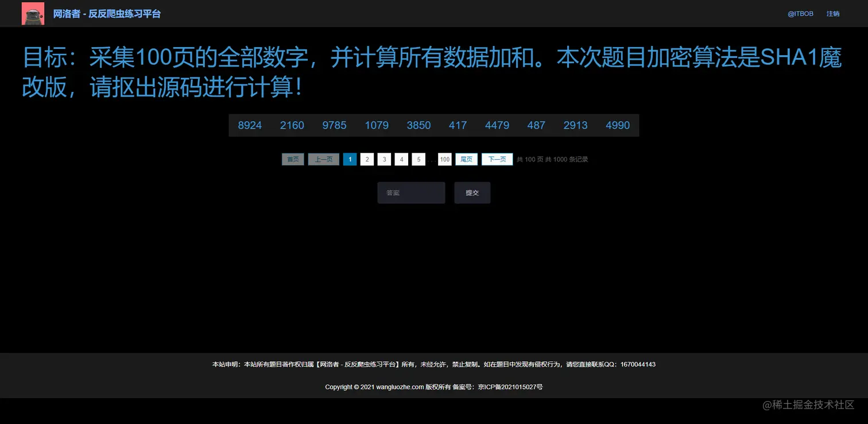This screenshot has height=424, width=868.
Task: Go to previous page with 上一页 button
Action: tap(324, 159)
